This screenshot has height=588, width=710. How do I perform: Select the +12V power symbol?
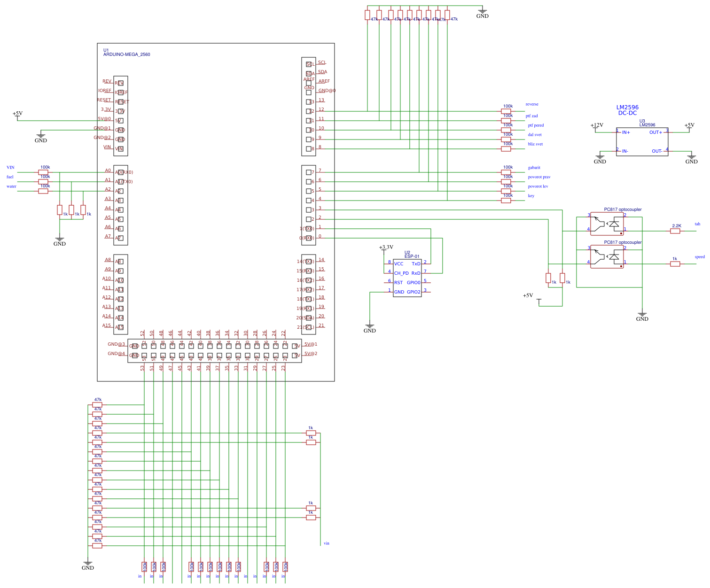pyautogui.click(x=597, y=125)
